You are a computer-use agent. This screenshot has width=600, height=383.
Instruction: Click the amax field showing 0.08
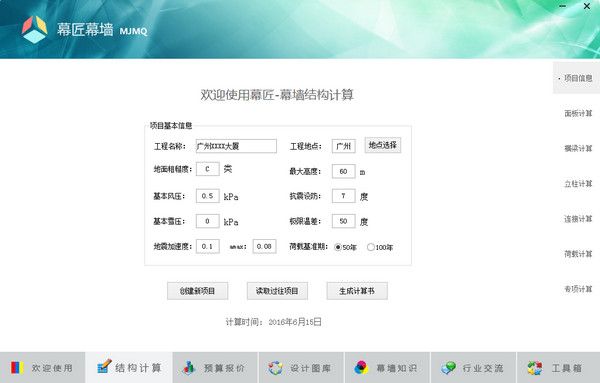(264, 246)
